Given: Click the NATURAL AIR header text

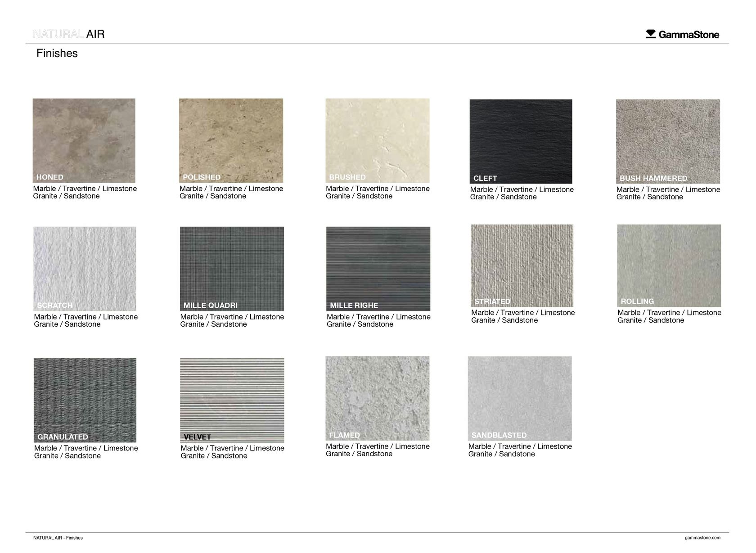Looking at the screenshot, I should click(x=69, y=33).
